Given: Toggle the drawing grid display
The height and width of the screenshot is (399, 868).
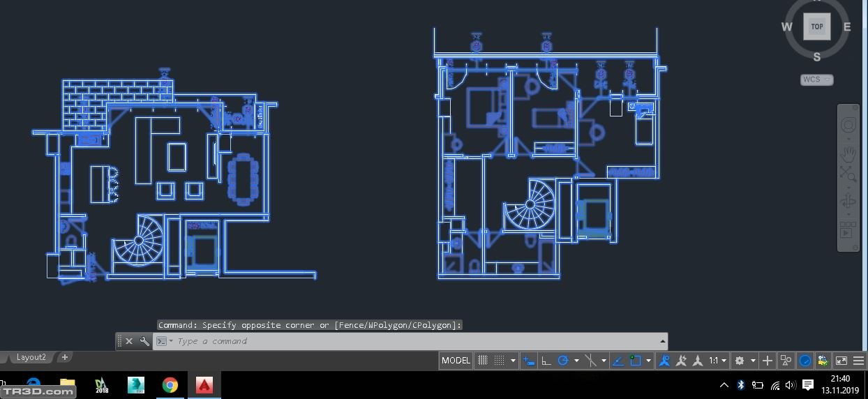Looking at the screenshot, I should [x=482, y=361].
